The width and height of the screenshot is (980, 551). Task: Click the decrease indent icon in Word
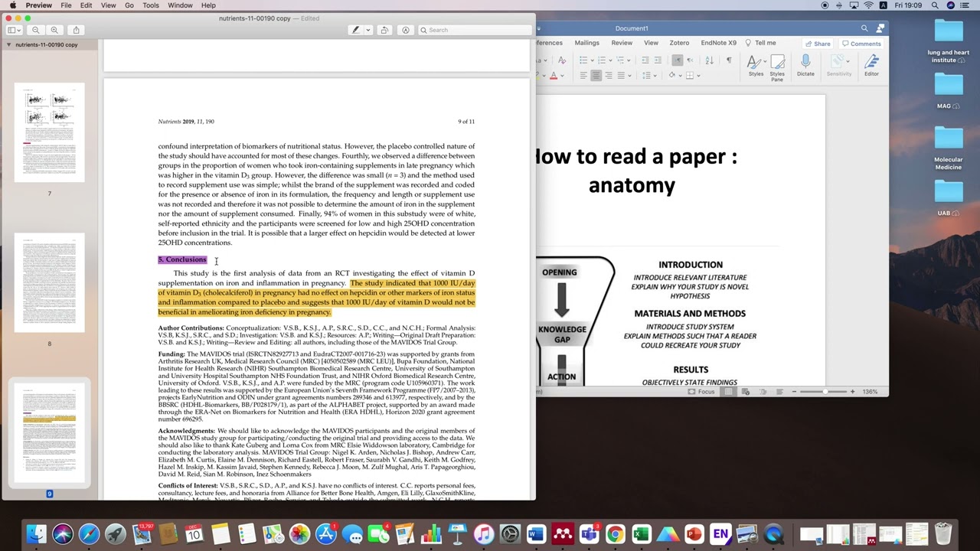pos(645,60)
